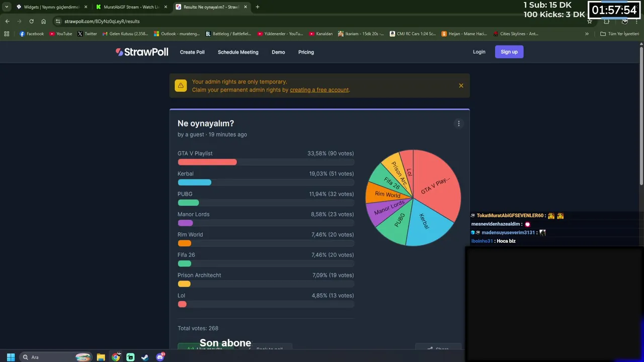Click the 33,58% (90 votes) value
Image resolution: width=644 pixels, height=362 pixels.
click(x=331, y=153)
